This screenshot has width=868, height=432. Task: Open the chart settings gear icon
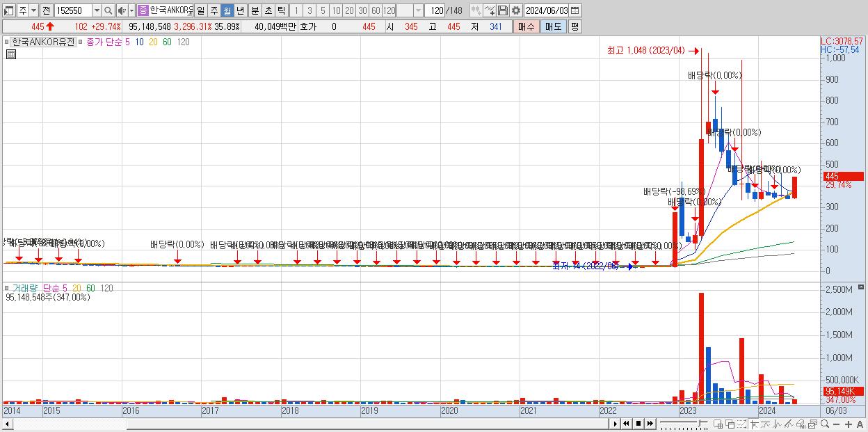(x=515, y=10)
